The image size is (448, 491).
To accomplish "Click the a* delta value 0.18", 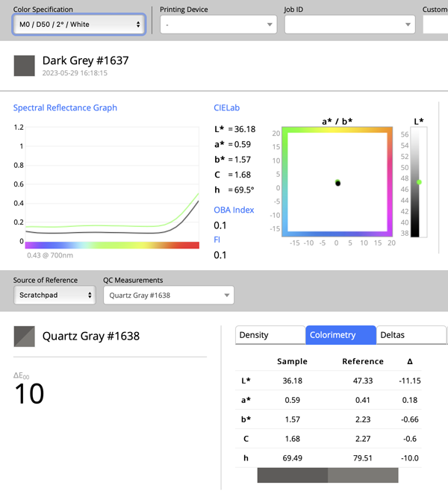I will (410, 400).
